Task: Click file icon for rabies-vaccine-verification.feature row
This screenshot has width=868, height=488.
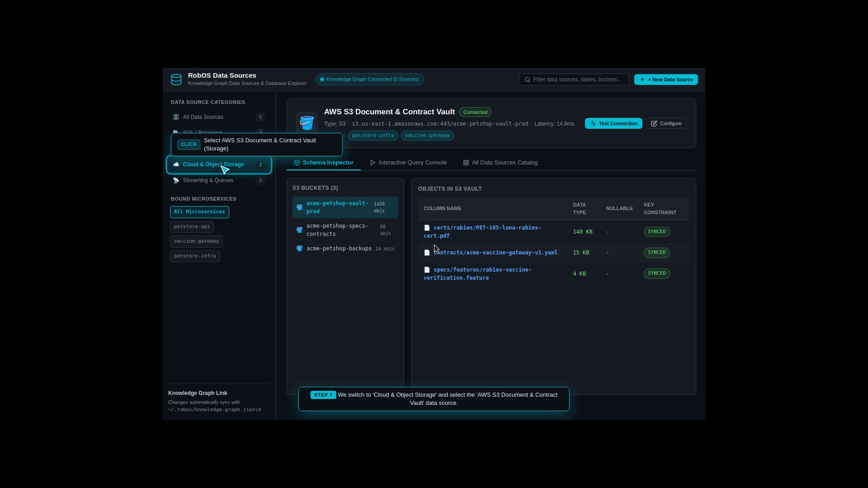Action: pos(427,270)
